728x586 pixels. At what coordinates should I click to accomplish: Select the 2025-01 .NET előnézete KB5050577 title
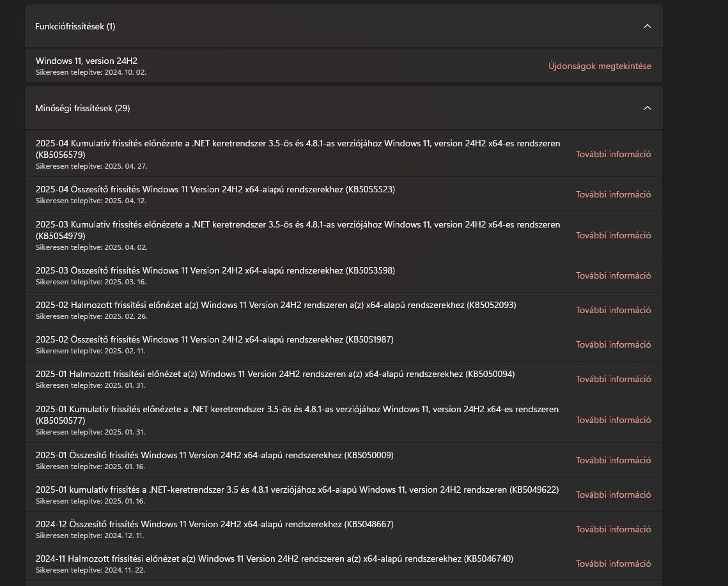point(297,415)
